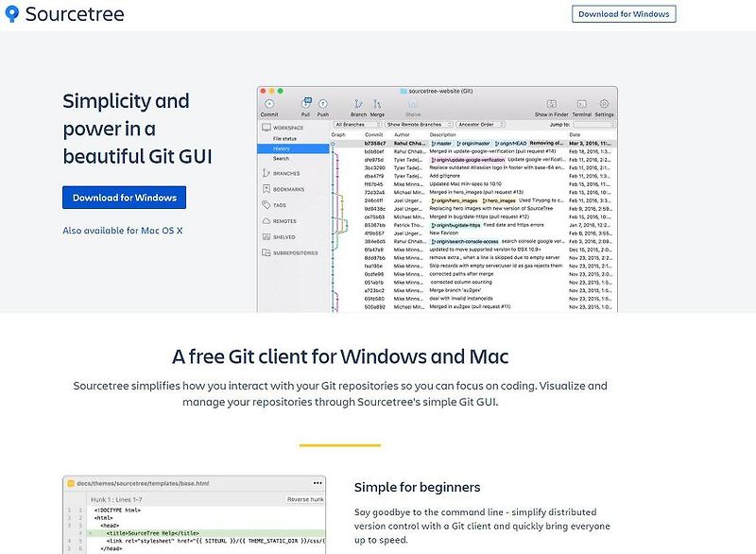Viewport: 756px width, 554px height.
Task: Click the Tags icon in sidebar
Action: coord(266,205)
